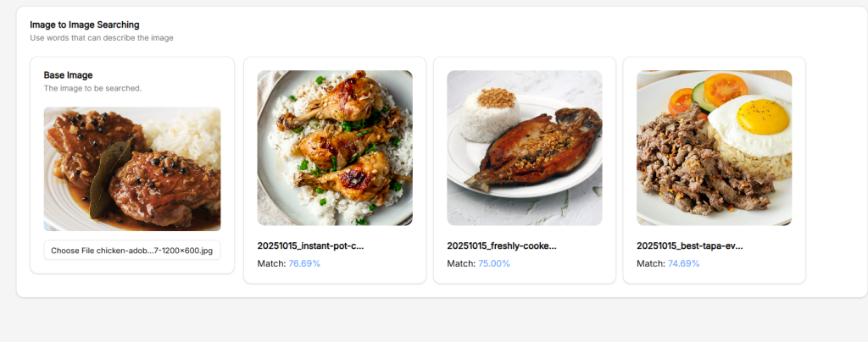The width and height of the screenshot is (868, 342).
Task: Click the Match label under best-tapa result
Action: (x=651, y=263)
